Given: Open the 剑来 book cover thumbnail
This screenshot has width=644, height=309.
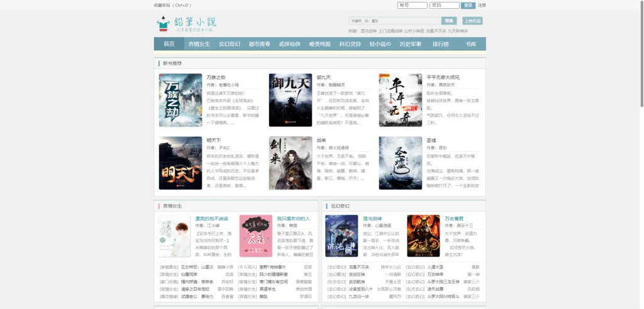Looking at the screenshot, I should 291,163.
